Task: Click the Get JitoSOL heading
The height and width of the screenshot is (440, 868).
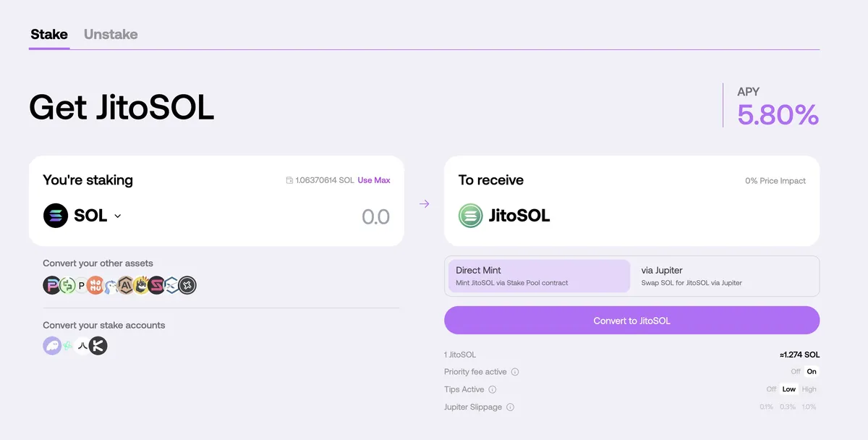Action: click(x=122, y=108)
